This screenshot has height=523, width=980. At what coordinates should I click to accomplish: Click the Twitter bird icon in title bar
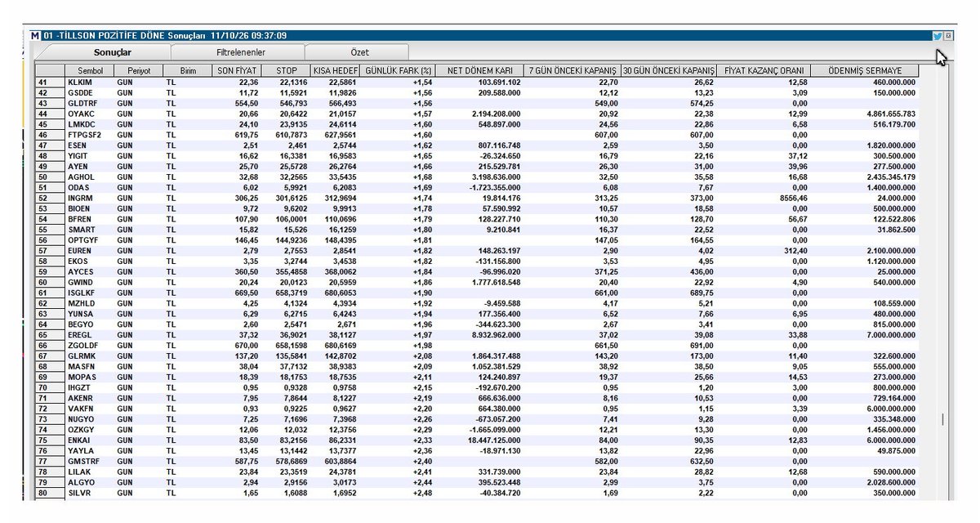coord(938,36)
